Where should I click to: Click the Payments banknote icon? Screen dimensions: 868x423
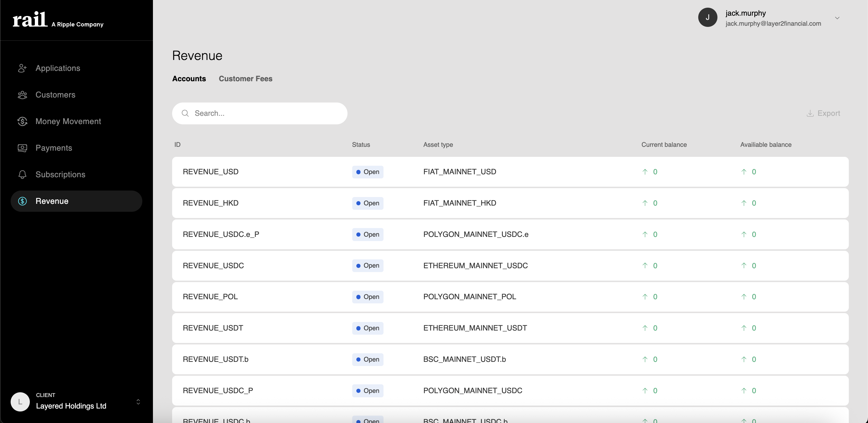(x=22, y=148)
